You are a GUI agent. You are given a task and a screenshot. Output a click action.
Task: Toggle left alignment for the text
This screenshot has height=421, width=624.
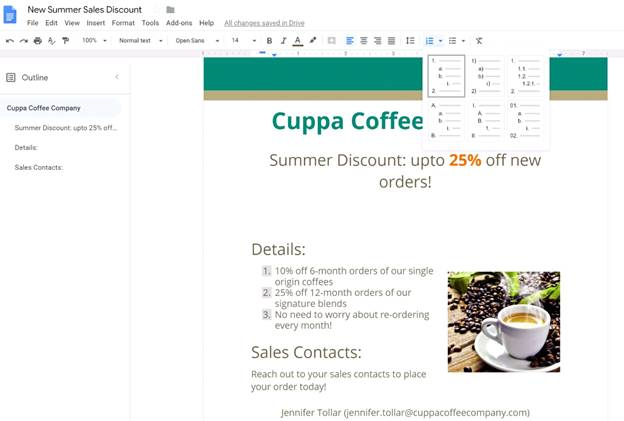[350, 41]
